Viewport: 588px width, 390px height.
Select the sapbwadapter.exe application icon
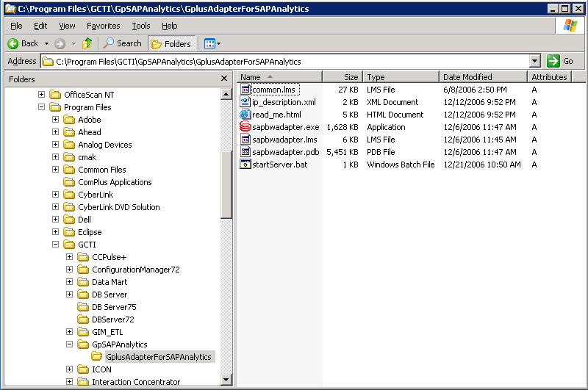[246, 127]
